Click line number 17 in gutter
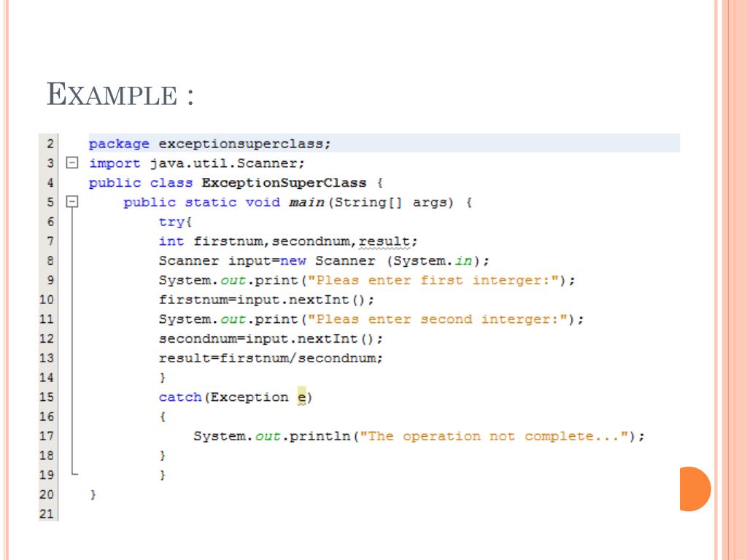 [x=47, y=436]
